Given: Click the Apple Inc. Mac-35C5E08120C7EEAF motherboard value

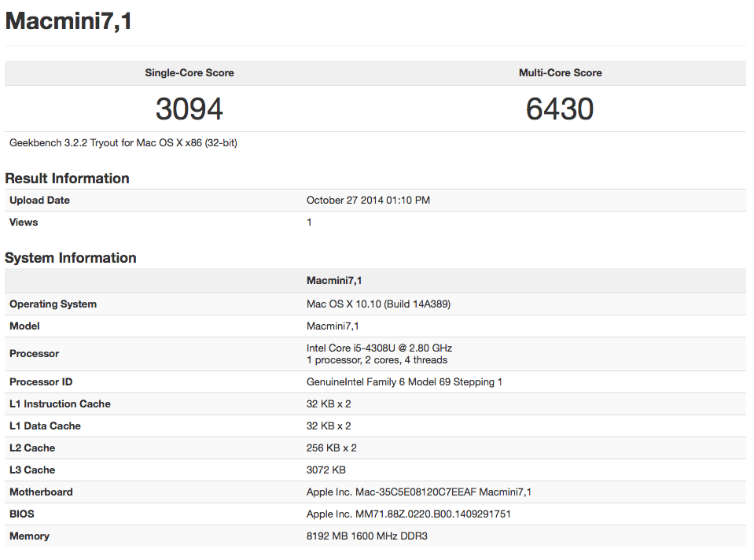Looking at the screenshot, I should (x=419, y=492).
